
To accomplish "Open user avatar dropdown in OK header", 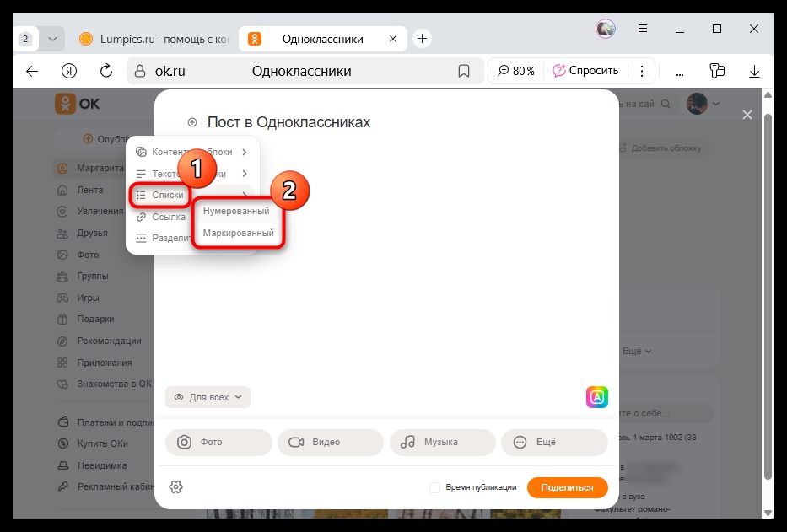I will pyautogui.click(x=703, y=104).
